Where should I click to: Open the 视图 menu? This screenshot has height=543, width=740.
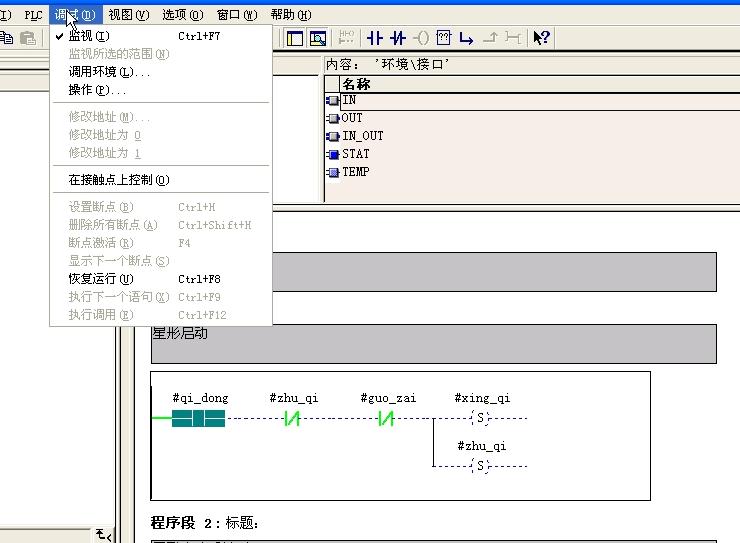point(127,15)
